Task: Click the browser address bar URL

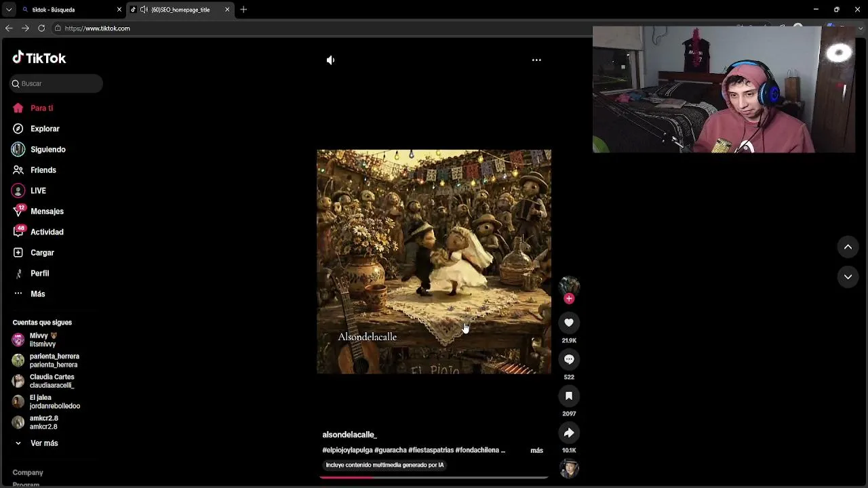Action: 98,28
